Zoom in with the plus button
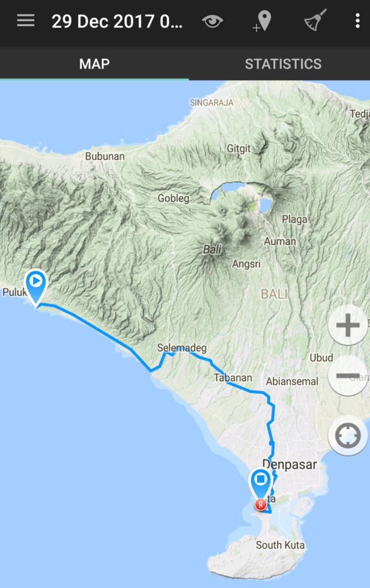The width and height of the screenshot is (370, 588). pos(348,326)
